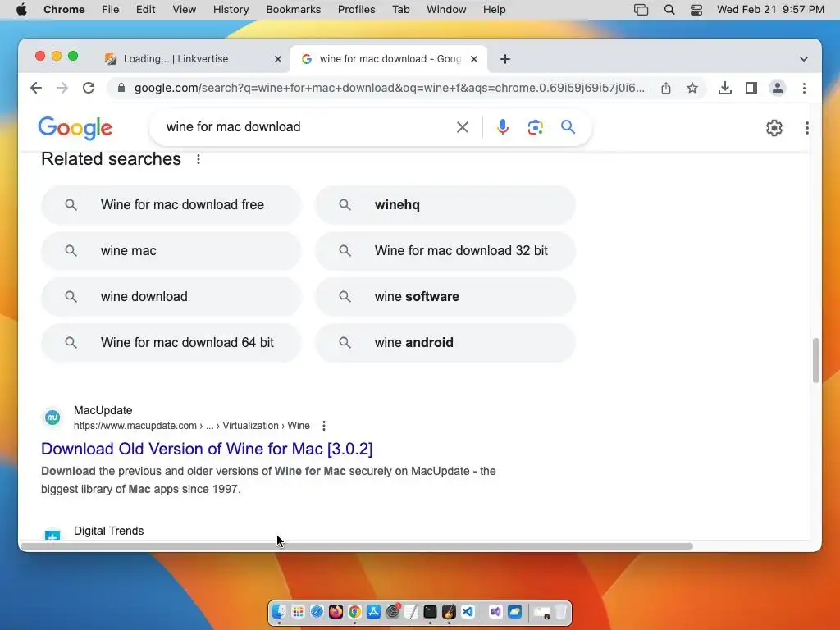Open Firefox from the Dock
The image size is (840, 630).
tap(336, 612)
